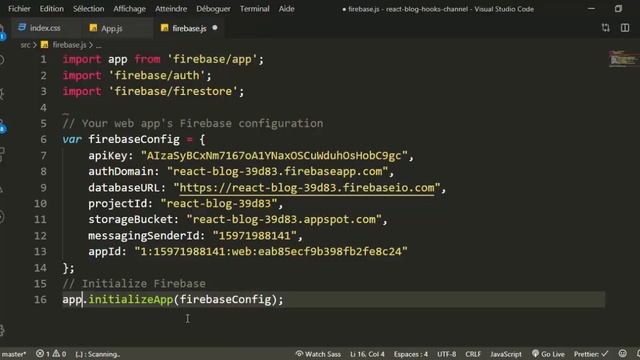Open the Sélection menu
Image resolution: width=640 pixels, height=360 pixels.
coord(89,9)
